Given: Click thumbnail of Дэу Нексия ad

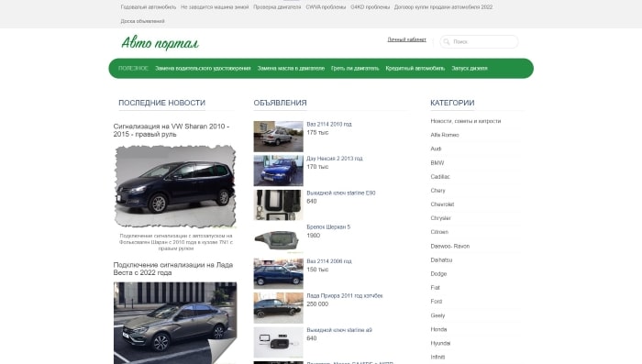Looking at the screenshot, I should (279, 171).
